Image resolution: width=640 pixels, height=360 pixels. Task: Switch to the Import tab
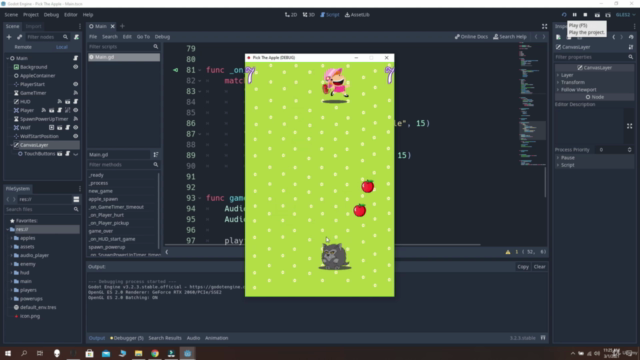coord(33,26)
